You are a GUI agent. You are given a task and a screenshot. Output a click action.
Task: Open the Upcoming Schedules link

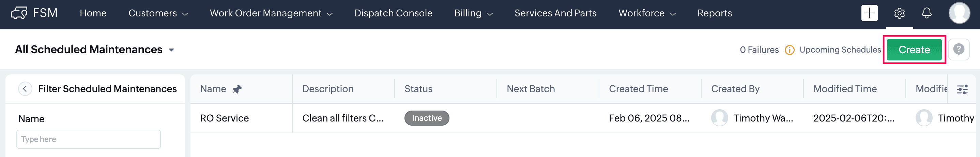[840, 49]
